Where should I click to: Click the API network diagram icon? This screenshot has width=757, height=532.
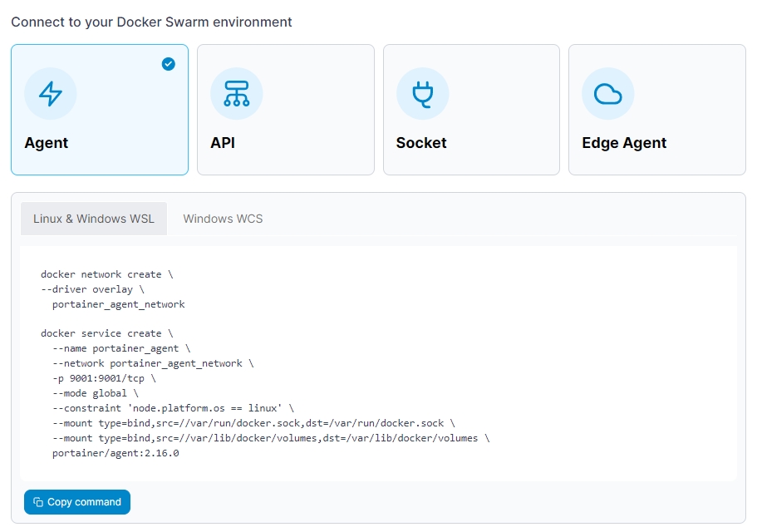(236, 94)
